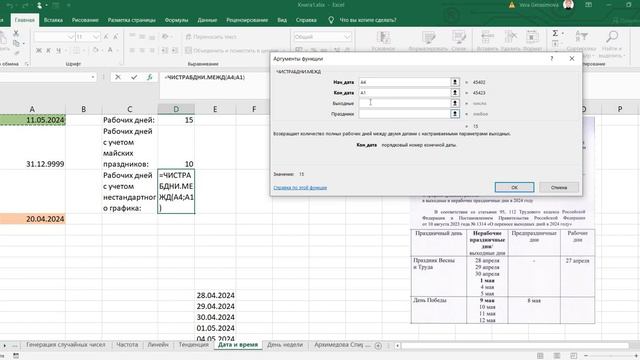Click the find and select magnifier icon

point(612,37)
